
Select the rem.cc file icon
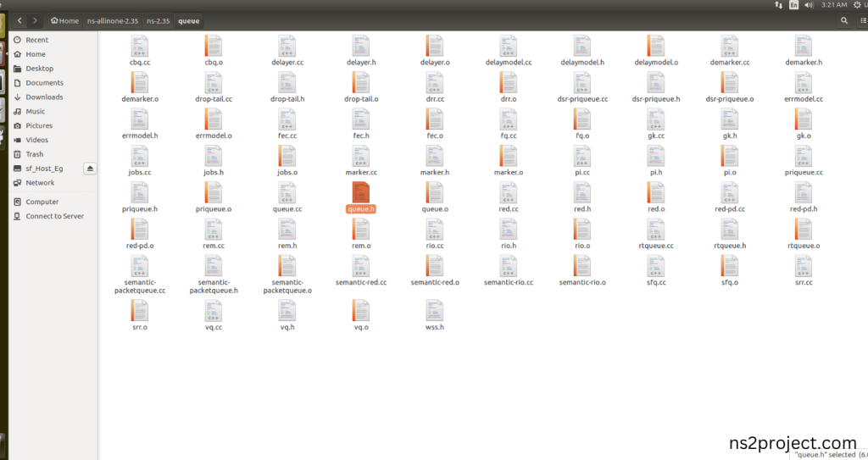click(213, 230)
